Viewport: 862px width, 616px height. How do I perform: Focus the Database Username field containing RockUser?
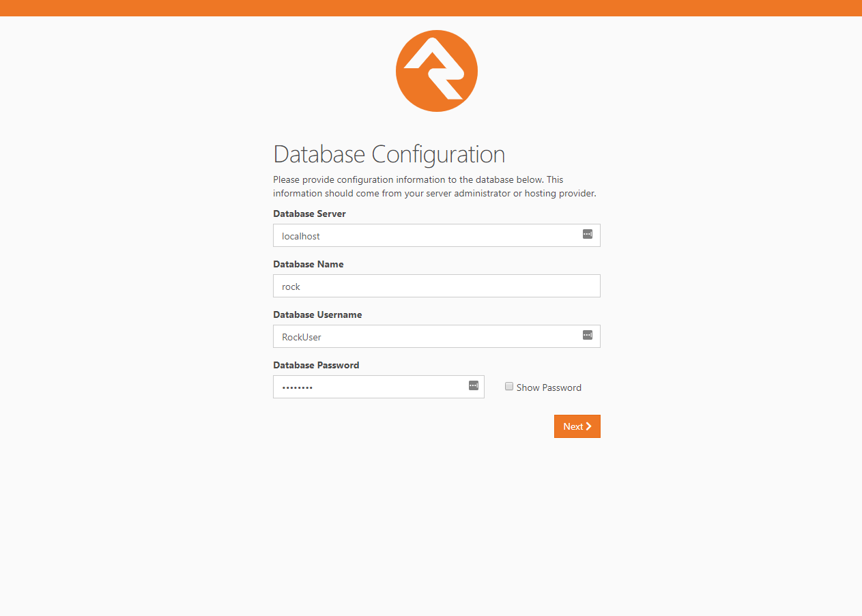437,336
